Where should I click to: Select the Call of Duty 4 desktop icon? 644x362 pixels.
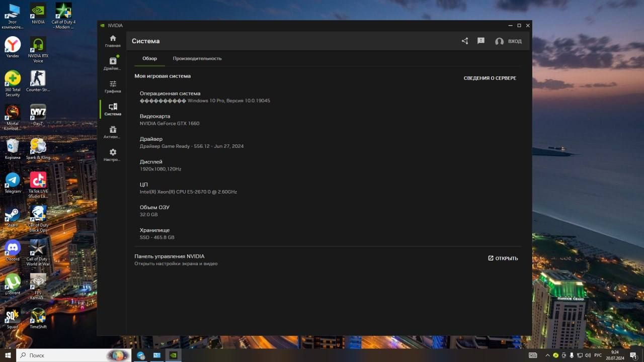[63, 16]
